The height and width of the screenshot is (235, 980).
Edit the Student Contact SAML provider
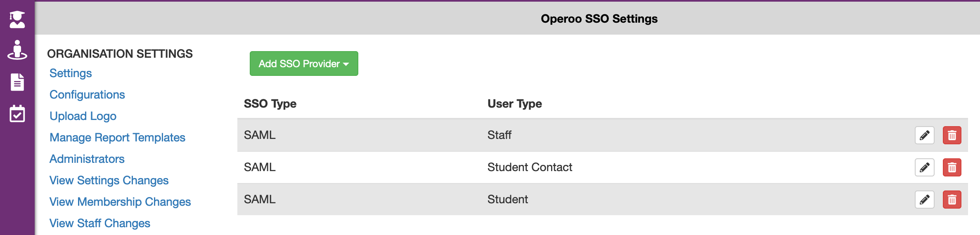click(x=924, y=167)
